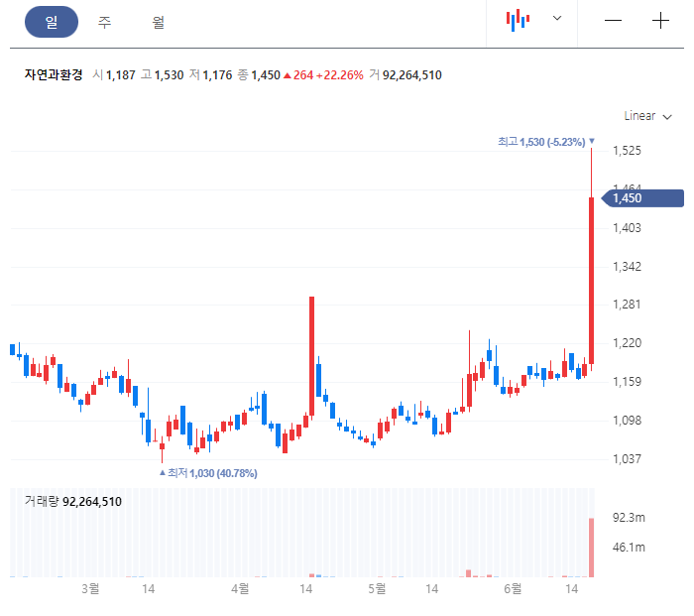Click the +22.26% change value
Screen dimensions: 694x616
click(340, 75)
